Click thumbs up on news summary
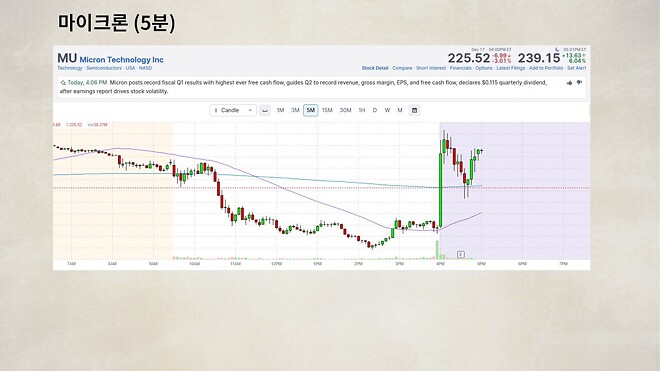 pyautogui.click(x=570, y=83)
